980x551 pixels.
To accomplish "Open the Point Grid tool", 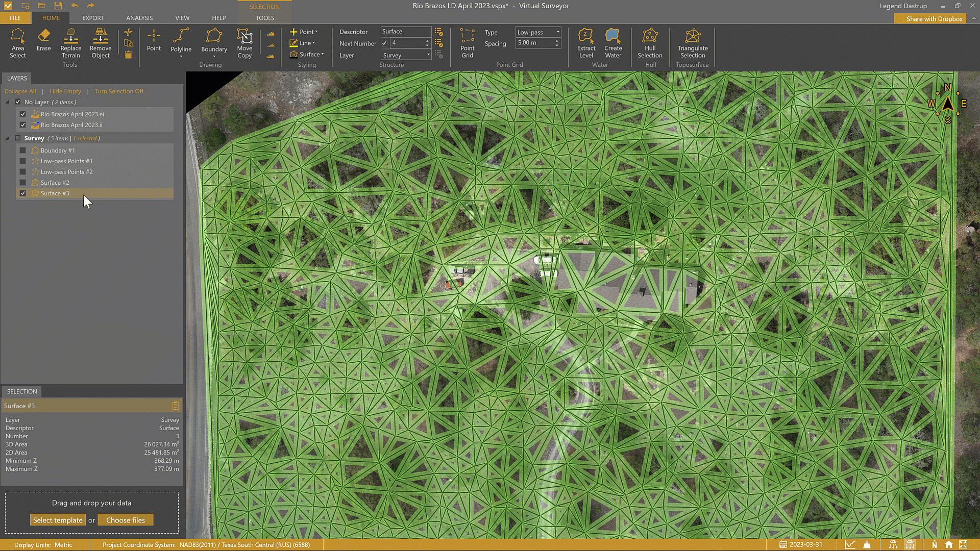I will (x=467, y=43).
